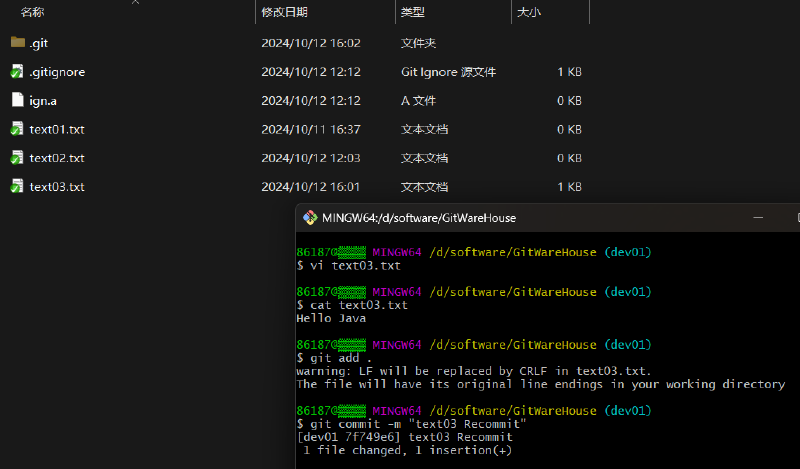Select the text03.txt file icon
800x469 pixels.
(x=17, y=186)
